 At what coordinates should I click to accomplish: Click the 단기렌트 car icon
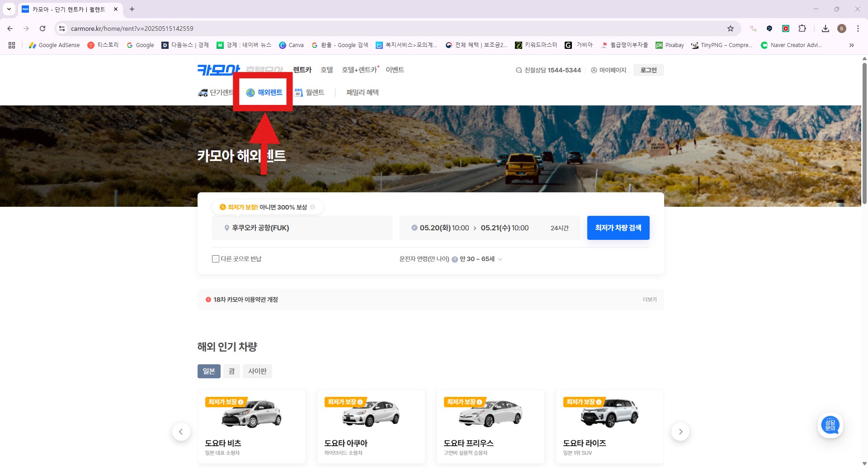coord(203,92)
